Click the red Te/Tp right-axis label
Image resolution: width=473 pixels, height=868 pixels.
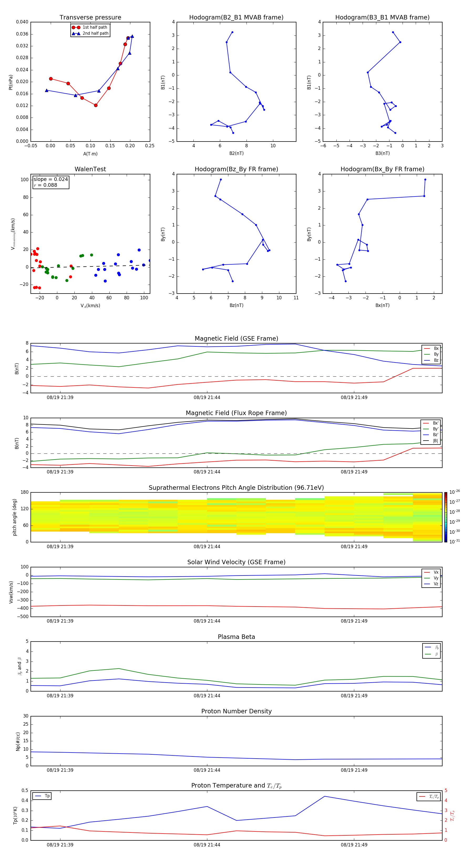tap(453, 815)
